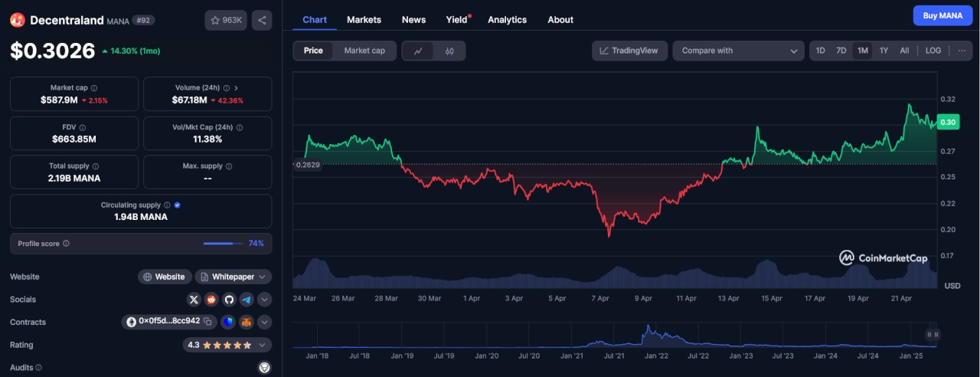Click the 0.2629 opening price label
Viewport: 980px width, 377px height.
pyautogui.click(x=307, y=165)
